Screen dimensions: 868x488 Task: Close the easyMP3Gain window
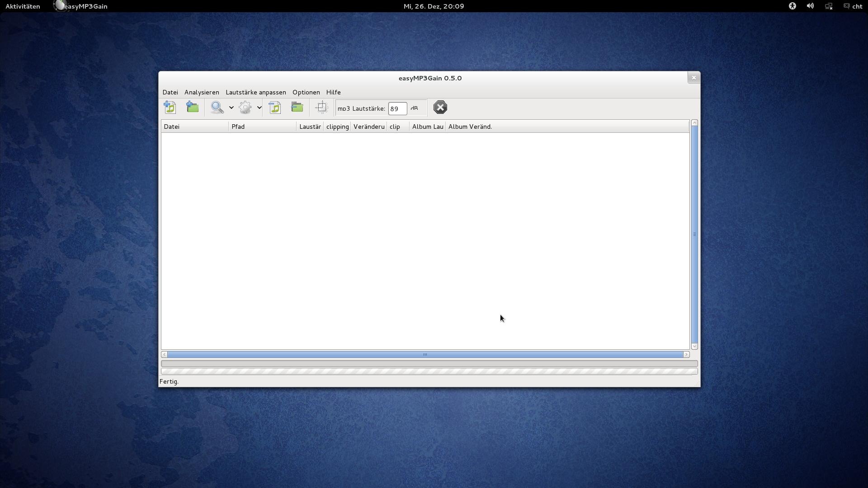point(693,78)
